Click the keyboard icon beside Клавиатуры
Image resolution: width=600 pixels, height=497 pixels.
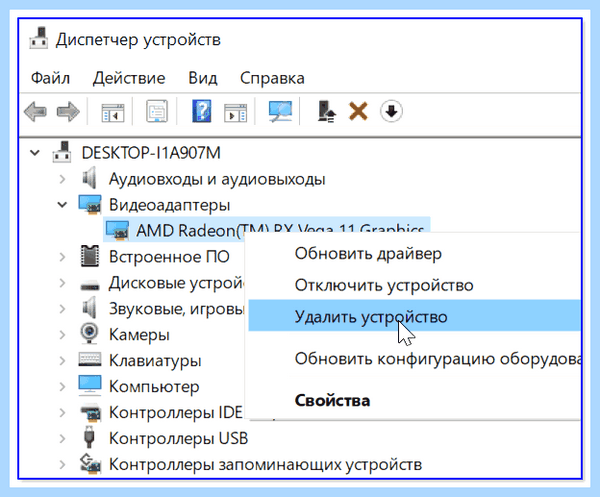(90, 360)
